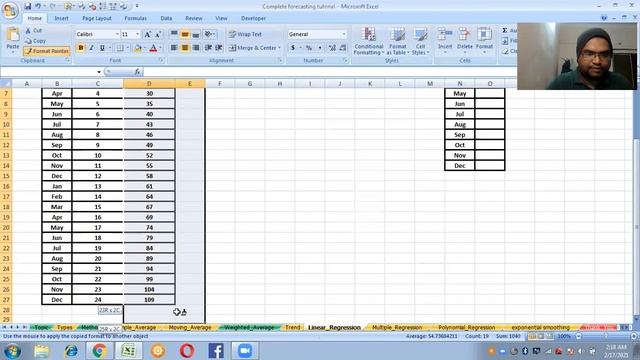Click the Office button
The width and height of the screenshot is (640, 360).
(10, 10)
